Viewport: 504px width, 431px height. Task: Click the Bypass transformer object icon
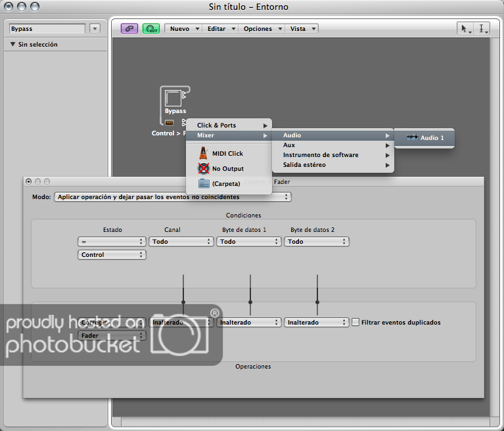pos(173,99)
